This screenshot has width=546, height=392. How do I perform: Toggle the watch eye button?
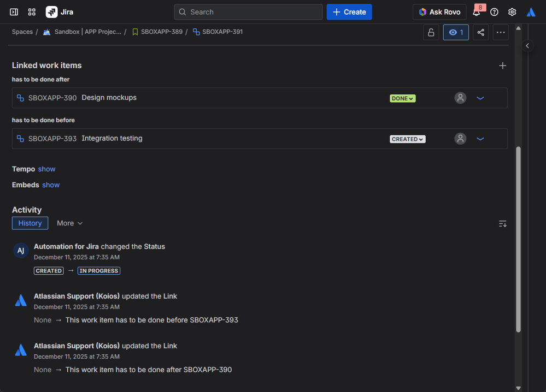coord(456,32)
